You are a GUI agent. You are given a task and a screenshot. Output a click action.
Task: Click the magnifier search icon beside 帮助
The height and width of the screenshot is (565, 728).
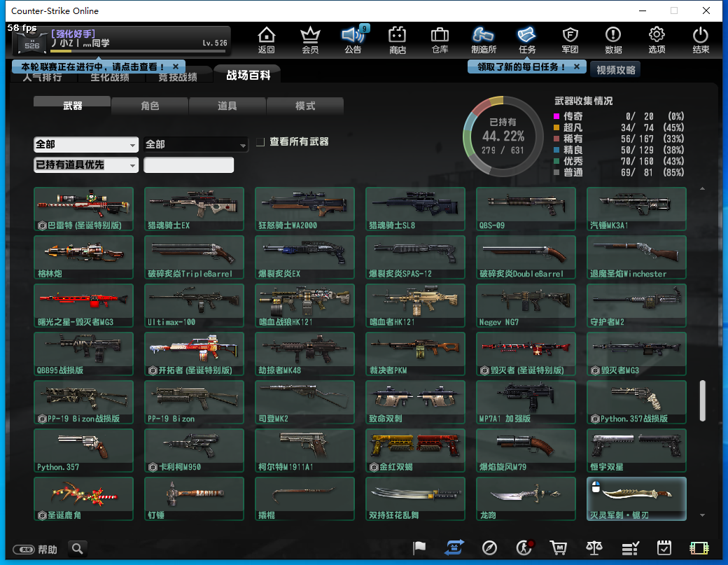pyautogui.click(x=77, y=548)
